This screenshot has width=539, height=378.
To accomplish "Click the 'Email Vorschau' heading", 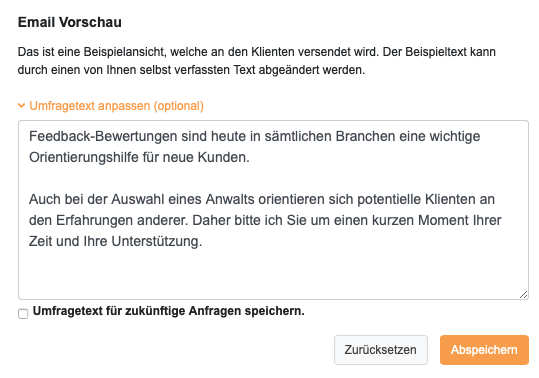I will coord(70,22).
